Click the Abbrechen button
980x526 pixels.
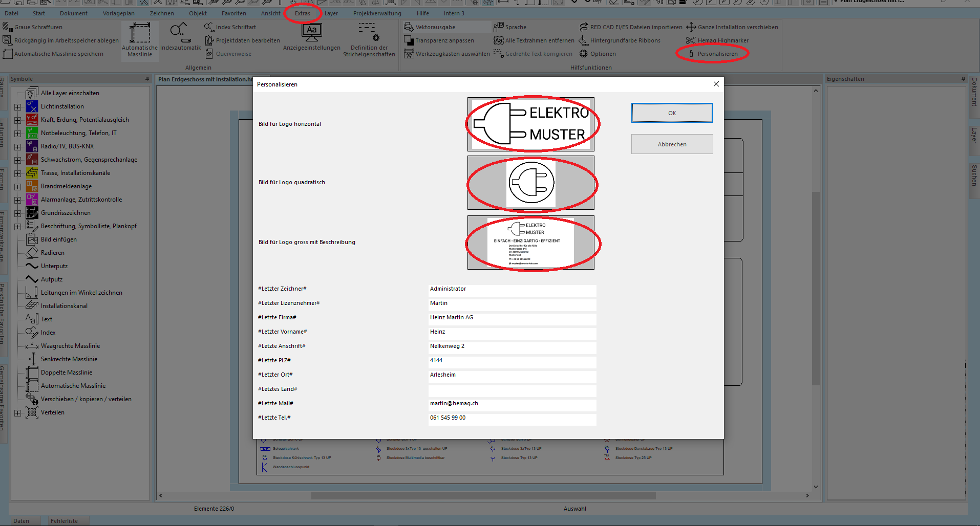point(672,144)
